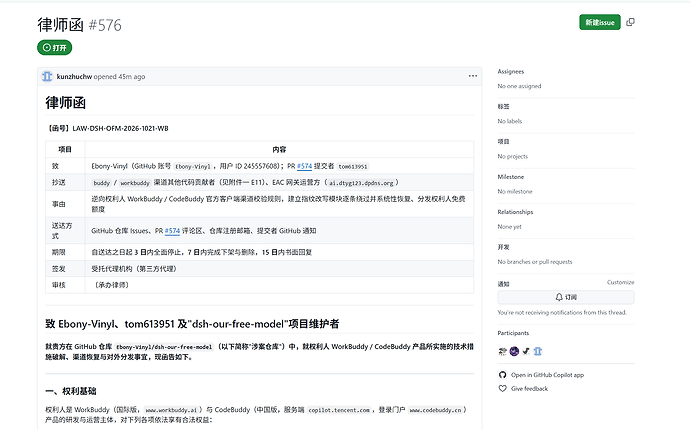Open the three-dot comment options menu
This screenshot has width=690, height=430.
click(x=473, y=76)
